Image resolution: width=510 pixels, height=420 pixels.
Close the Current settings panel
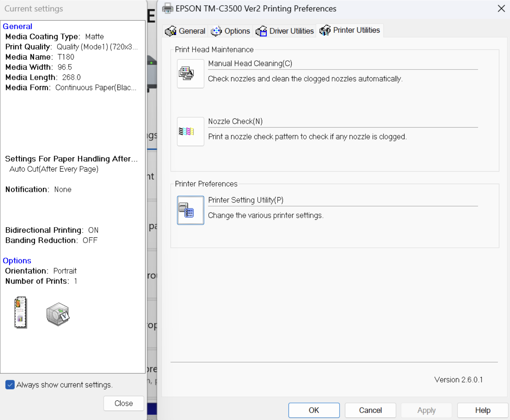click(124, 403)
